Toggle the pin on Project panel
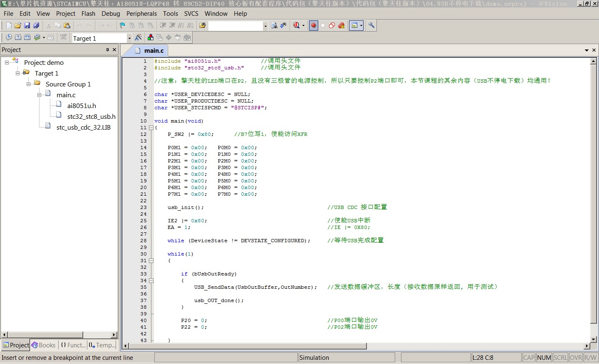The height and width of the screenshot is (364, 599). [x=107, y=50]
